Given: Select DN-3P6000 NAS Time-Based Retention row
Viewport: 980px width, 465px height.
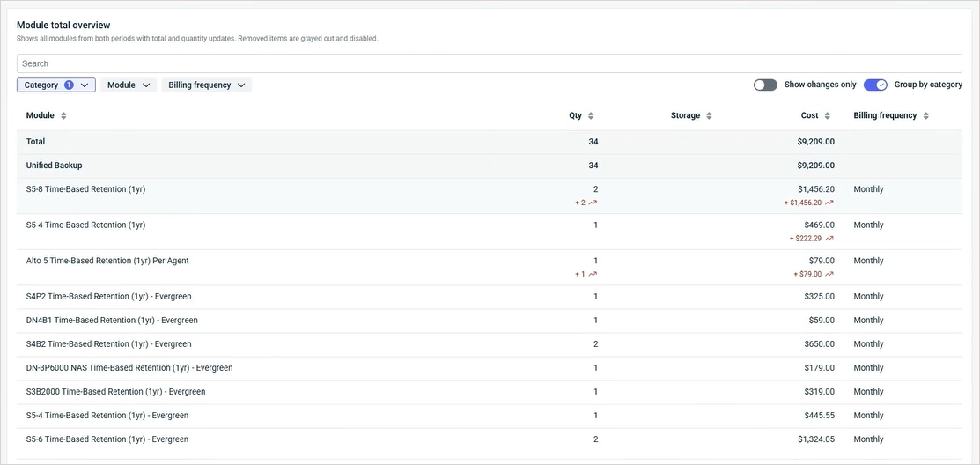Looking at the screenshot, I should [x=129, y=368].
